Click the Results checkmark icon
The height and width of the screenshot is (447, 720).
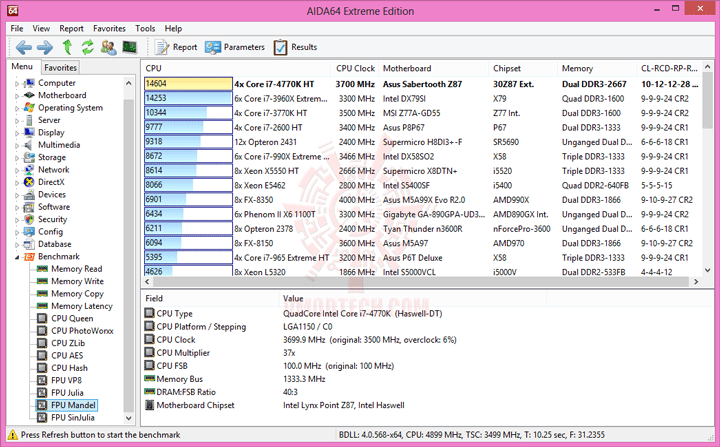(x=280, y=47)
